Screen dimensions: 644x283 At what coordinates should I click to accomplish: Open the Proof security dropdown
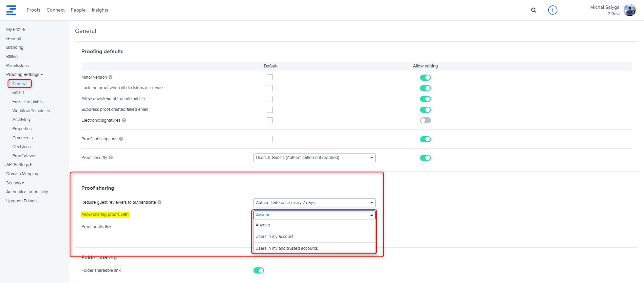(x=314, y=158)
